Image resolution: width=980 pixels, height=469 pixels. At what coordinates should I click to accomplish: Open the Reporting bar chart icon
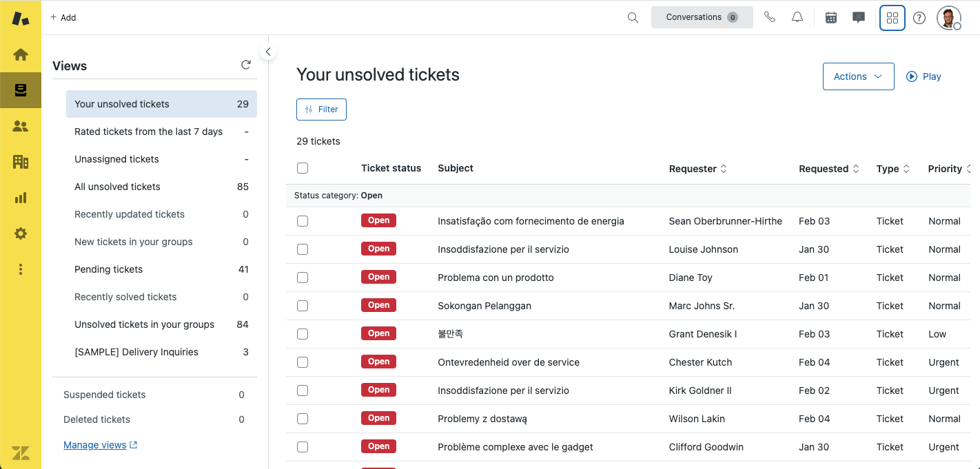[21, 198]
